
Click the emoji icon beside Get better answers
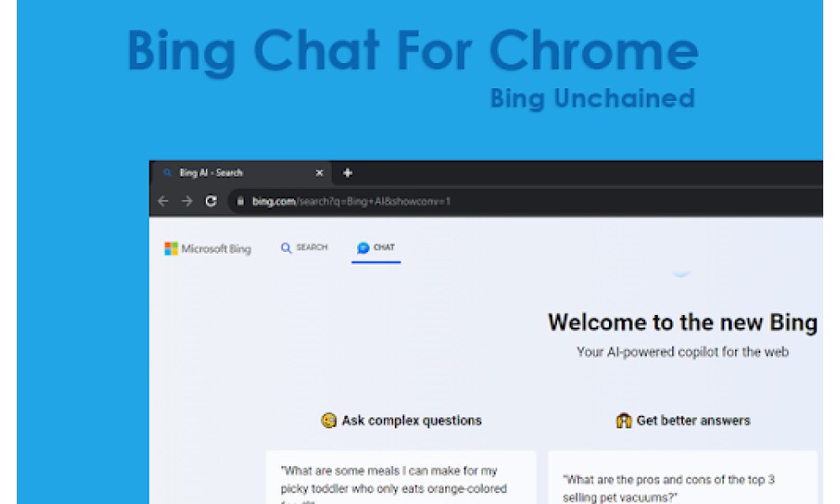point(623,421)
